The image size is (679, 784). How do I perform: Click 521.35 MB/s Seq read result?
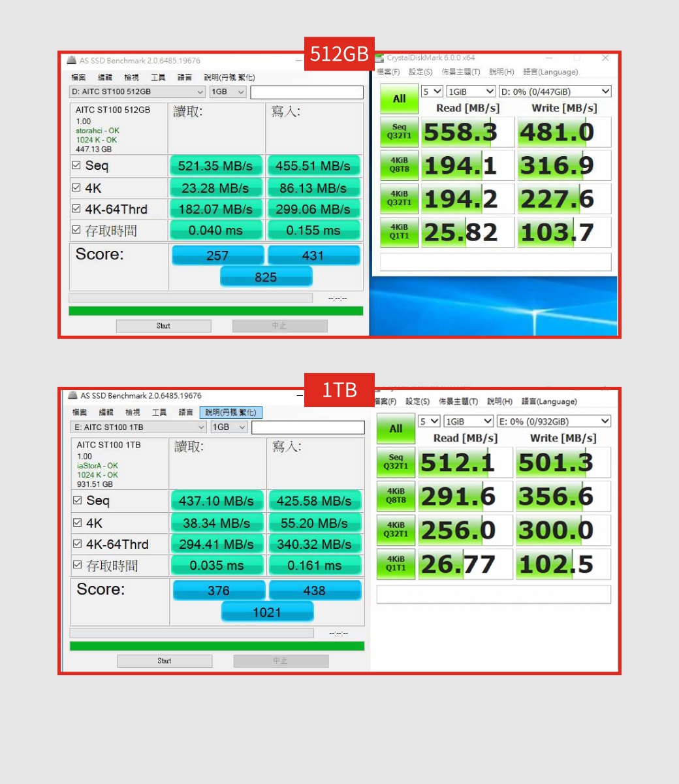coord(215,166)
